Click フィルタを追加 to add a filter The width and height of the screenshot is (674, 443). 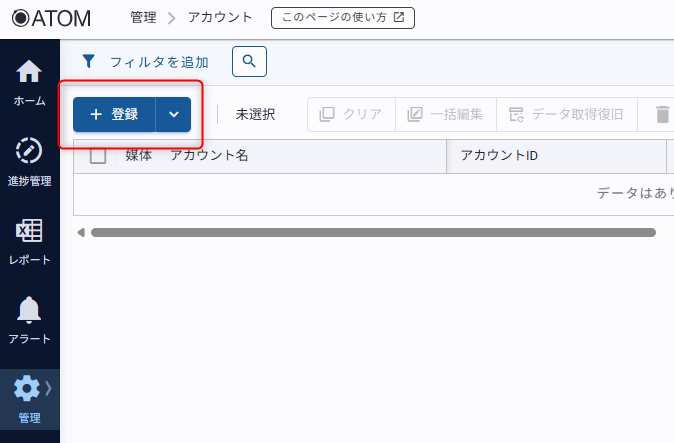click(159, 61)
